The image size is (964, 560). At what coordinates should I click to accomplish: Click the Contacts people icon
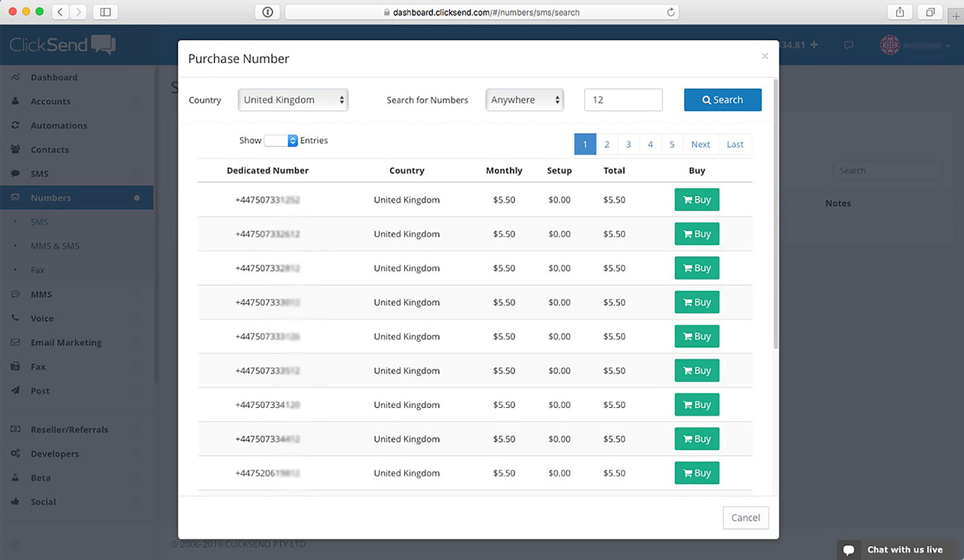pos(16,149)
